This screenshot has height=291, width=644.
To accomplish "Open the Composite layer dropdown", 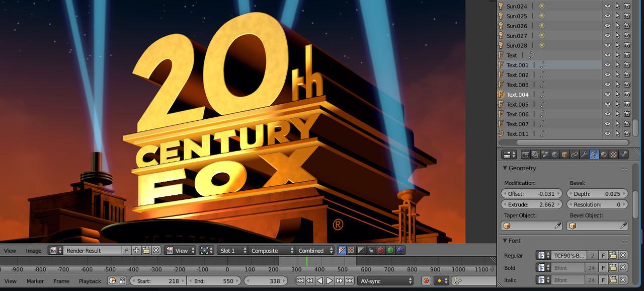I will (272, 250).
